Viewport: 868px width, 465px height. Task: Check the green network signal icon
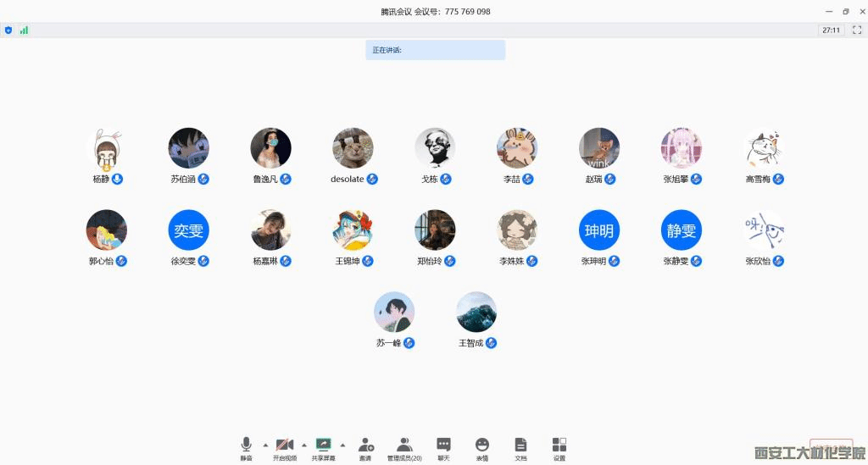point(24,30)
